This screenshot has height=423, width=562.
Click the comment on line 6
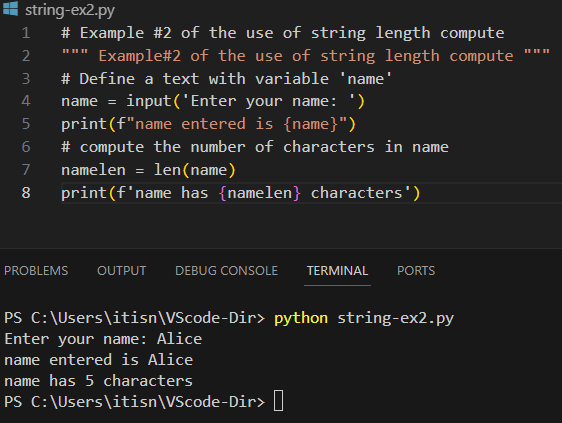(x=255, y=147)
